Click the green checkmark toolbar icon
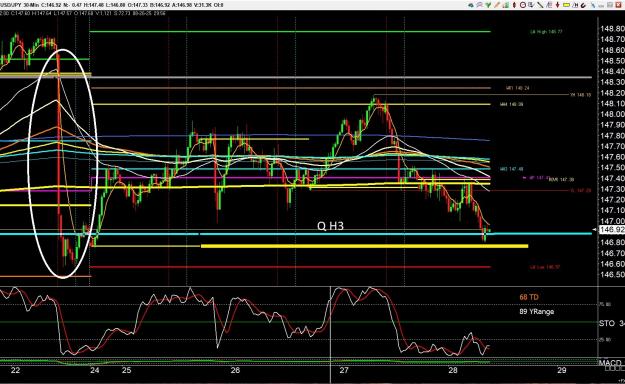The height and width of the screenshot is (384, 625). pos(488,5)
